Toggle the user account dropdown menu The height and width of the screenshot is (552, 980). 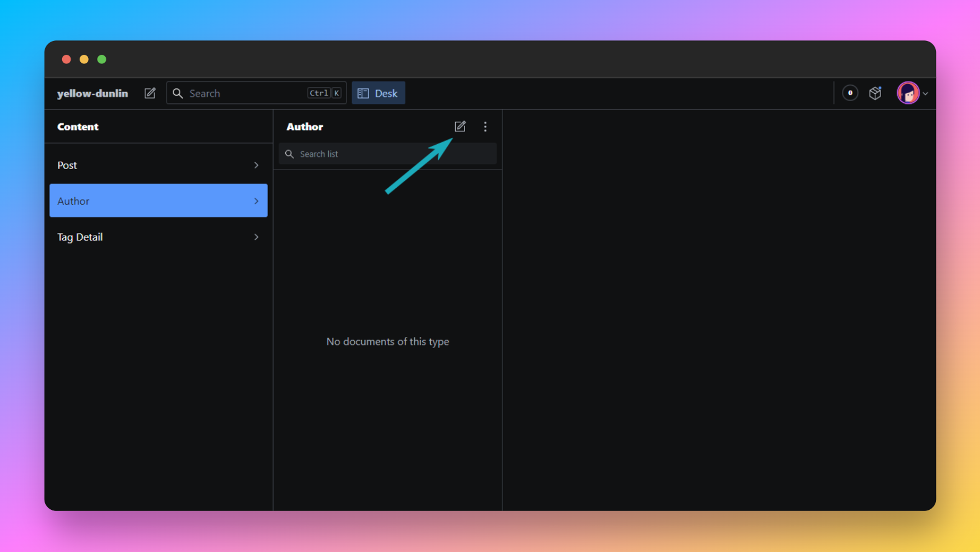coord(913,93)
